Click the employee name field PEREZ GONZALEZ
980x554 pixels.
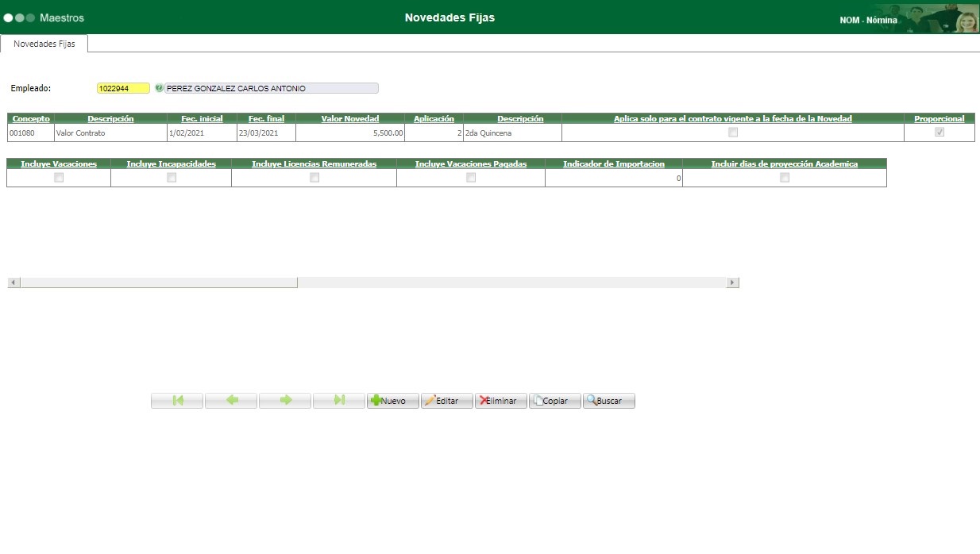click(272, 88)
